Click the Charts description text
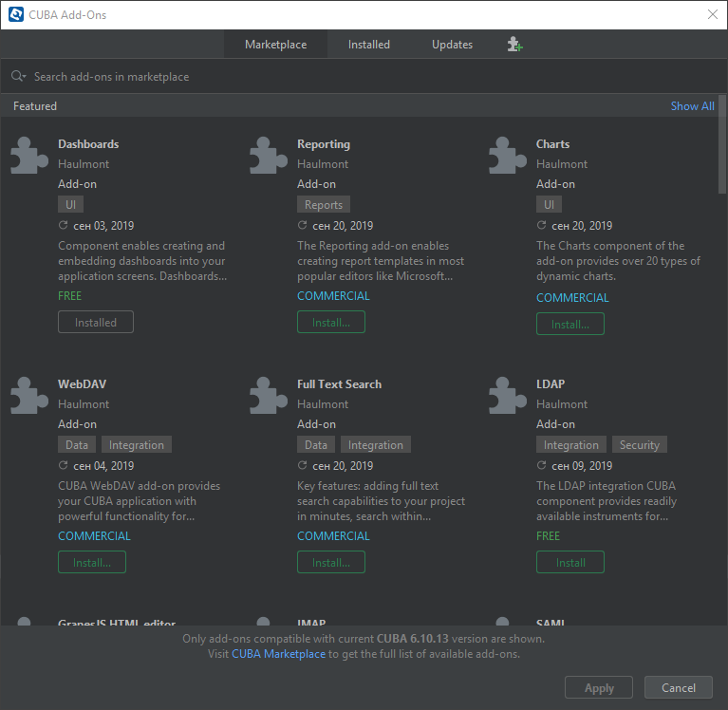Image resolution: width=728 pixels, height=710 pixels. 618,261
